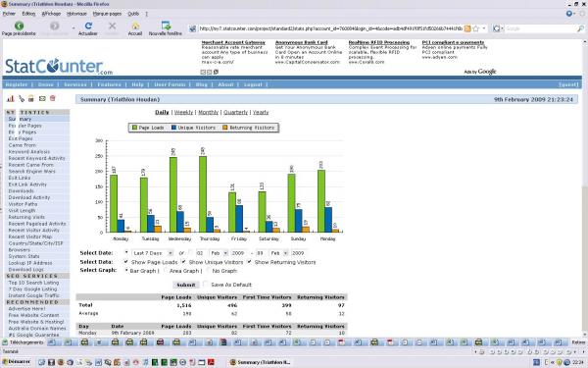Image resolution: width=588 pixels, height=368 pixels.
Task: Click the envelope email reports icon
Action: click(42, 99)
